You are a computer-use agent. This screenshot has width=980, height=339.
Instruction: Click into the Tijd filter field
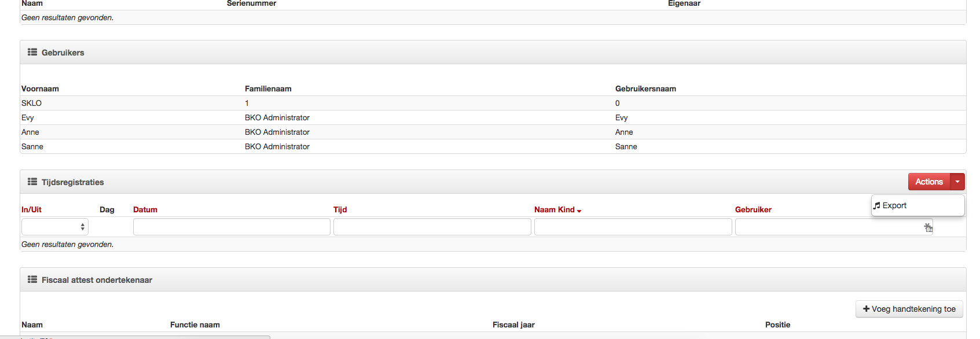coord(432,227)
